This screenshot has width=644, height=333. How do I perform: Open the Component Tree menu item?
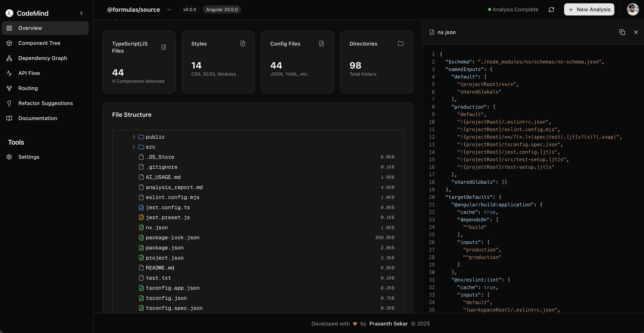click(x=39, y=43)
